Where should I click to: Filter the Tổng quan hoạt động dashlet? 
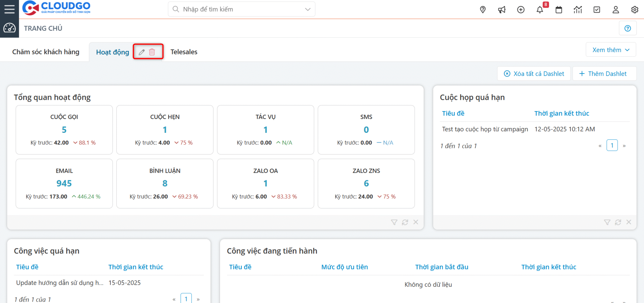click(394, 222)
